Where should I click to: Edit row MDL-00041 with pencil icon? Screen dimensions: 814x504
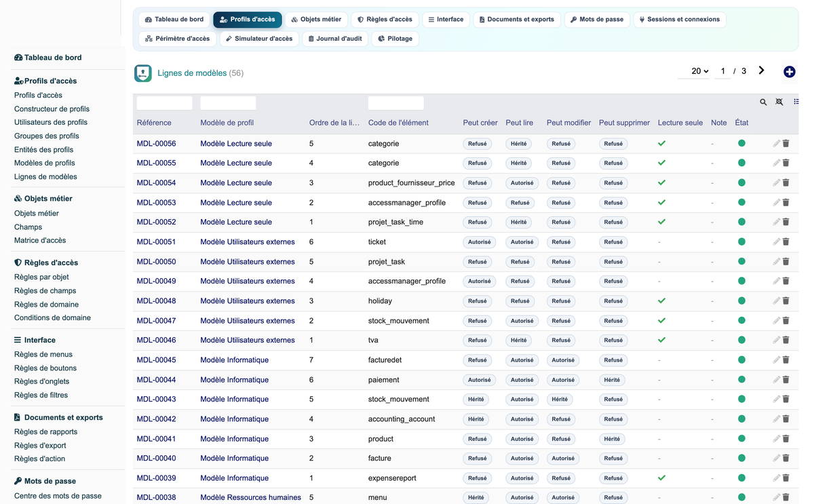pos(777,439)
